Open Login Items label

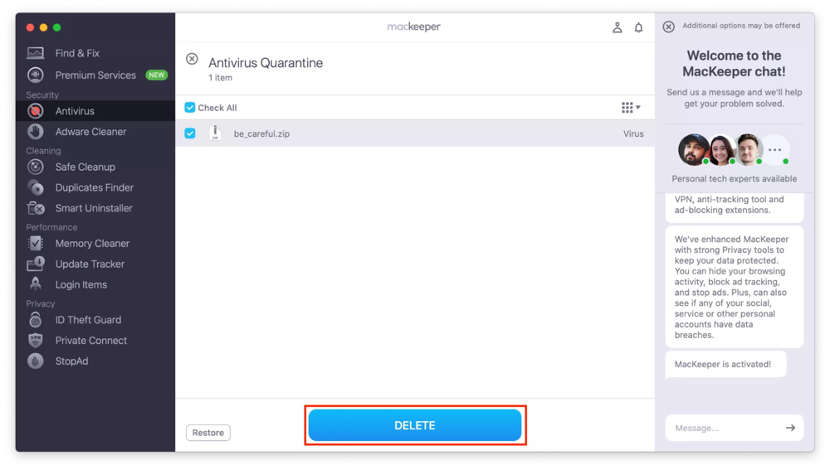click(81, 284)
